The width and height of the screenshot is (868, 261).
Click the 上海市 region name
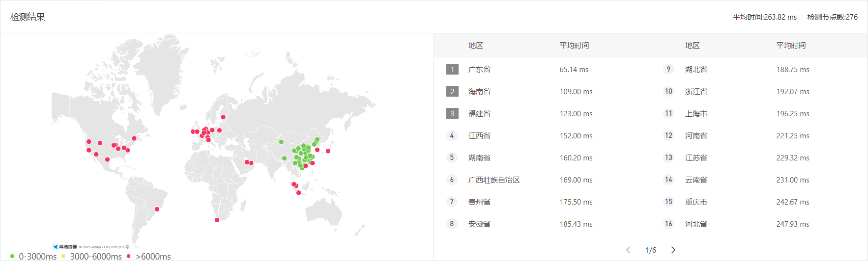pyautogui.click(x=696, y=114)
